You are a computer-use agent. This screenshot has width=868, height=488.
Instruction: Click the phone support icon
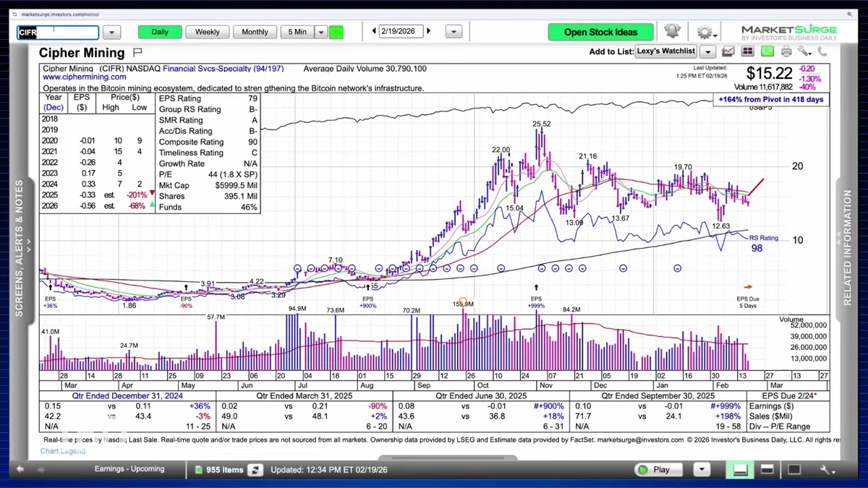click(822, 51)
